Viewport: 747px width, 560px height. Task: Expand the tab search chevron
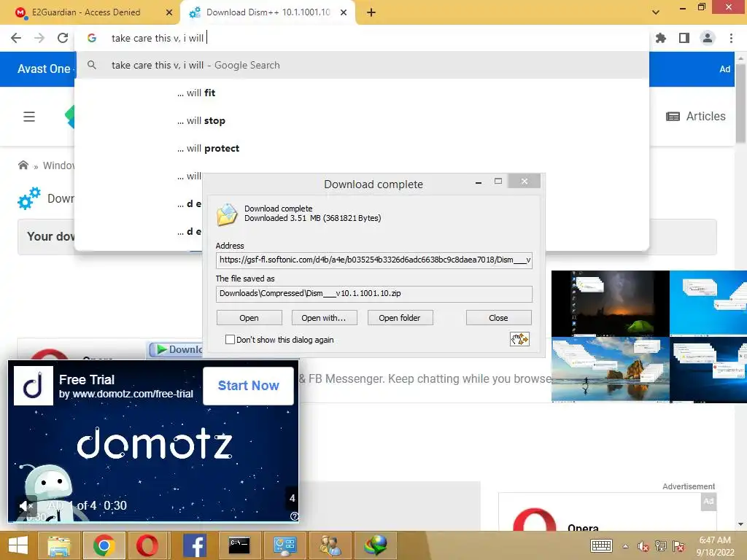(x=656, y=12)
